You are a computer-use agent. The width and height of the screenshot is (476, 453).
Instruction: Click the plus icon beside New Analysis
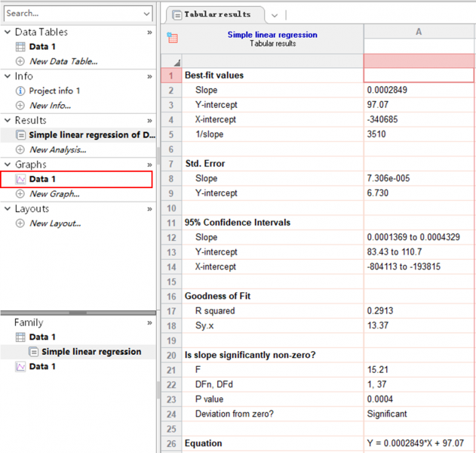pyautogui.click(x=20, y=149)
